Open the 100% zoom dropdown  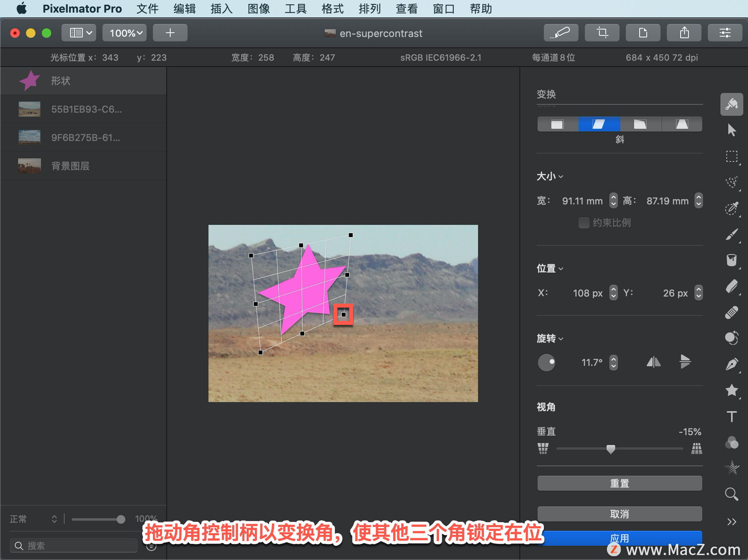(x=125, y=33)
